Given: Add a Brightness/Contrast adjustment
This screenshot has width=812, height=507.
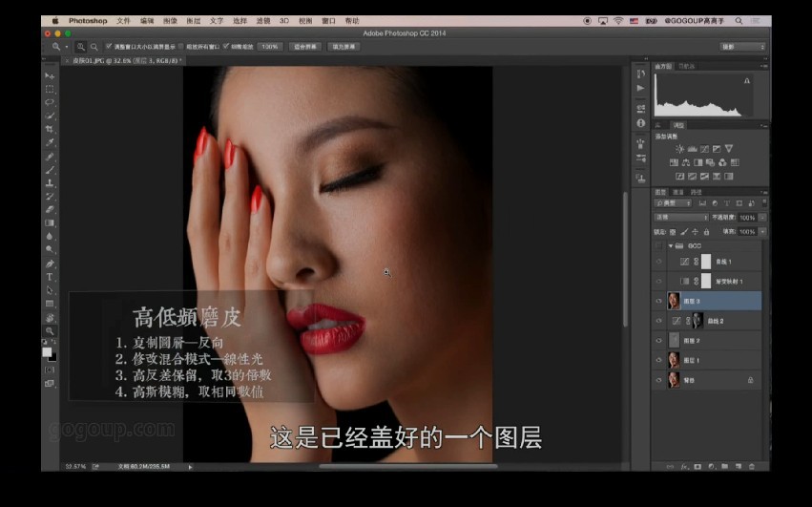Looking at the screenshot, I should 680,149.
